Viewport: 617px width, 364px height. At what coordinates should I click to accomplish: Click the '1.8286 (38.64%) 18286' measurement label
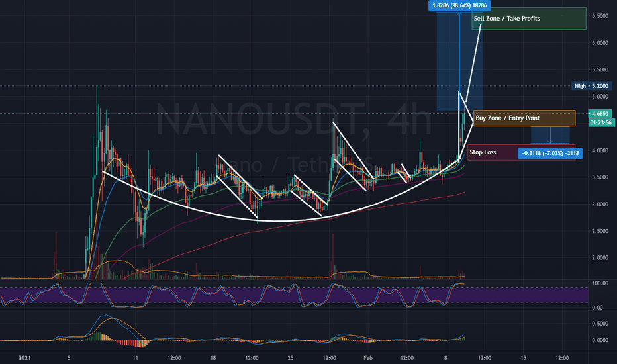pyautogui.click(x=459, y=5)
